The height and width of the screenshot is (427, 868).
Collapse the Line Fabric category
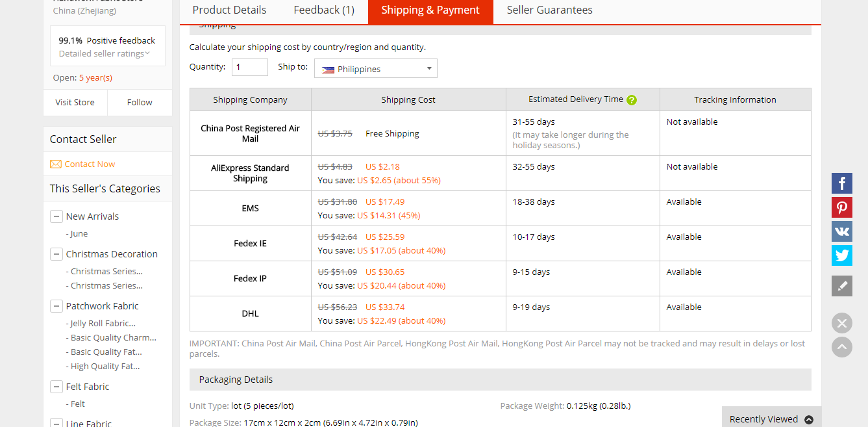pyautogui.click(x=56, y=423)
